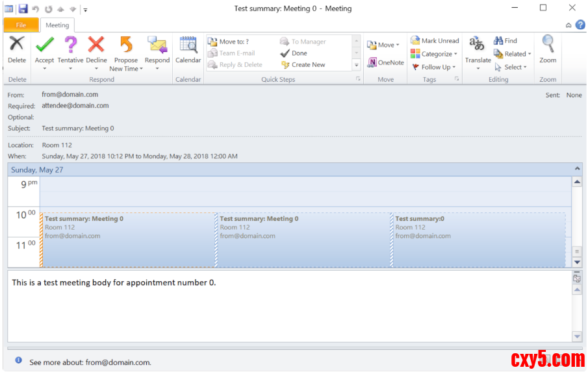Image resolution: width=588 pixels, height=372 pixels.
Task: Select the first Test summary appointment block
Action: (x=128, y=239)
